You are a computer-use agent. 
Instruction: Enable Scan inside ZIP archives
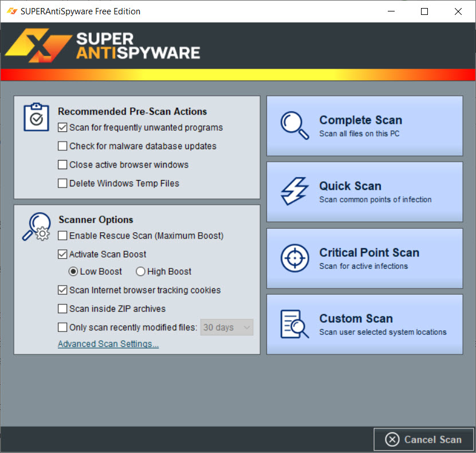click(x=63, y=309)
